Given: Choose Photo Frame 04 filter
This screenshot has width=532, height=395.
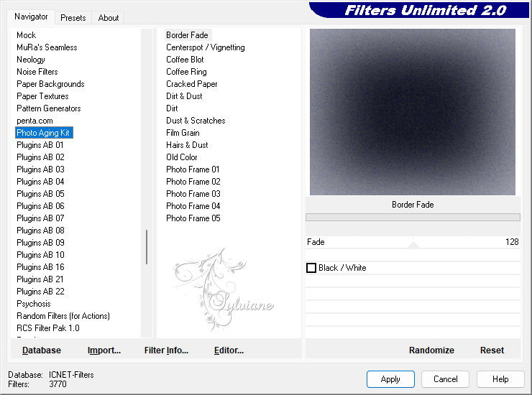Looking at the screenshot, I should pos(193,206).
